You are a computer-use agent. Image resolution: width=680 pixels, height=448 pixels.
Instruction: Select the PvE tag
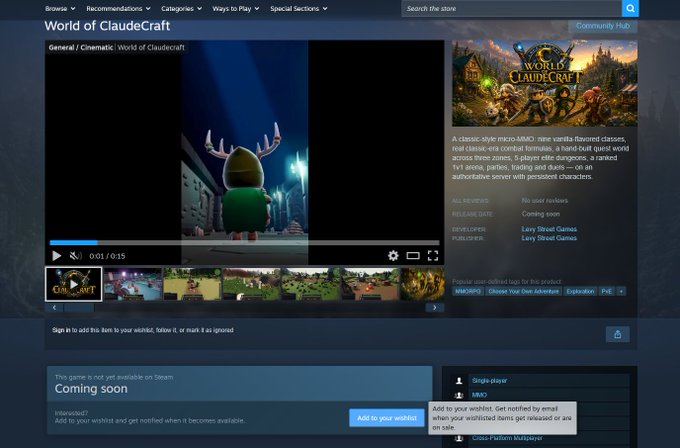pos(606,291)
